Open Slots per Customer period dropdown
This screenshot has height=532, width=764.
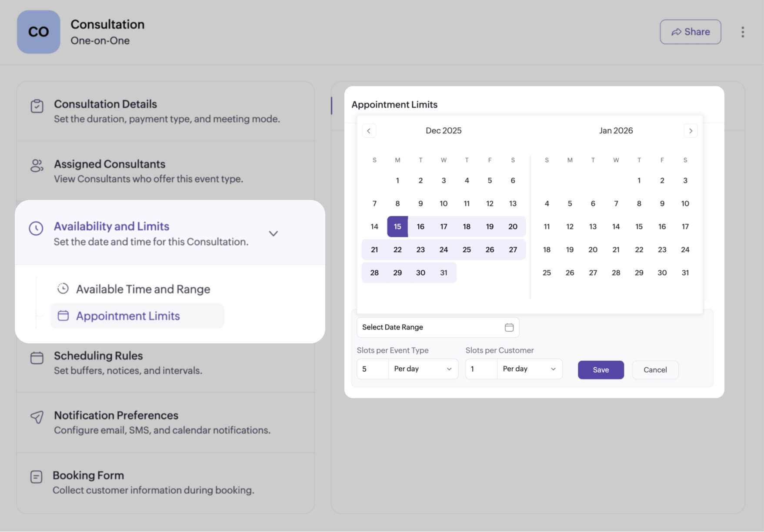pos(530,369)
